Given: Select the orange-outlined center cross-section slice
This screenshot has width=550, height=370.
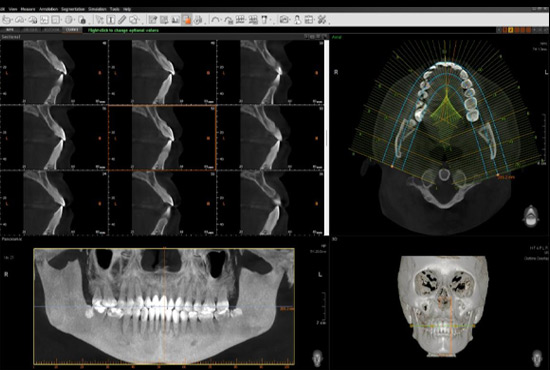Looking at the screenshot, I should point(162,138).
